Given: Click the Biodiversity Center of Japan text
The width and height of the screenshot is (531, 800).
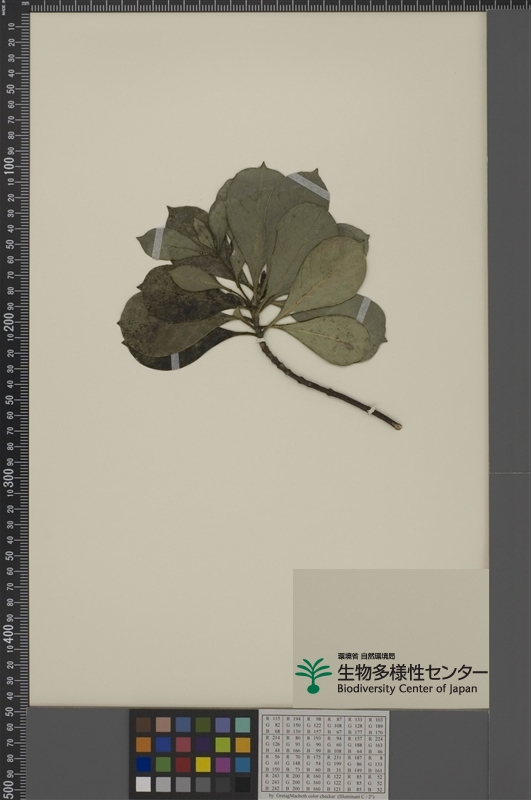Looking at the screenshot, I should click(x=407, y=689).
